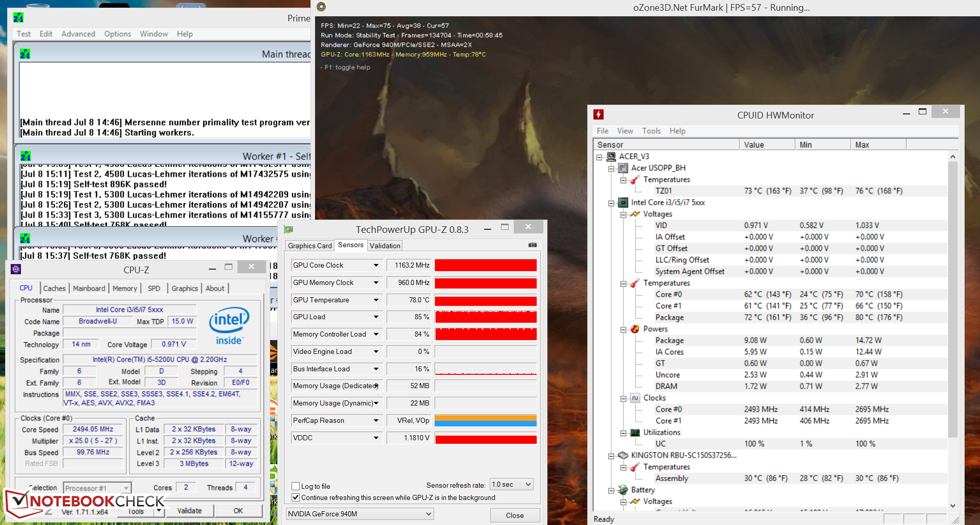The image size is (980, 525).
Task: Open the Memory tab in CPU-Z
Action: 125,289
